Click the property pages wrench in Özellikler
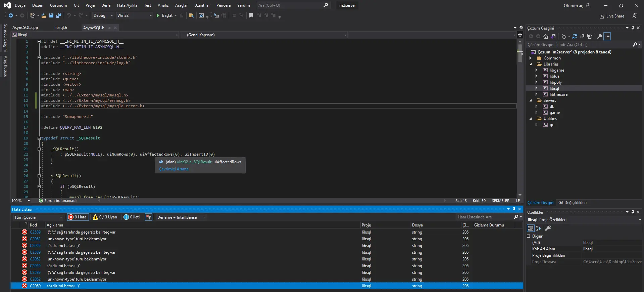Screen dimensions: 644x292 tap(548, 228)
